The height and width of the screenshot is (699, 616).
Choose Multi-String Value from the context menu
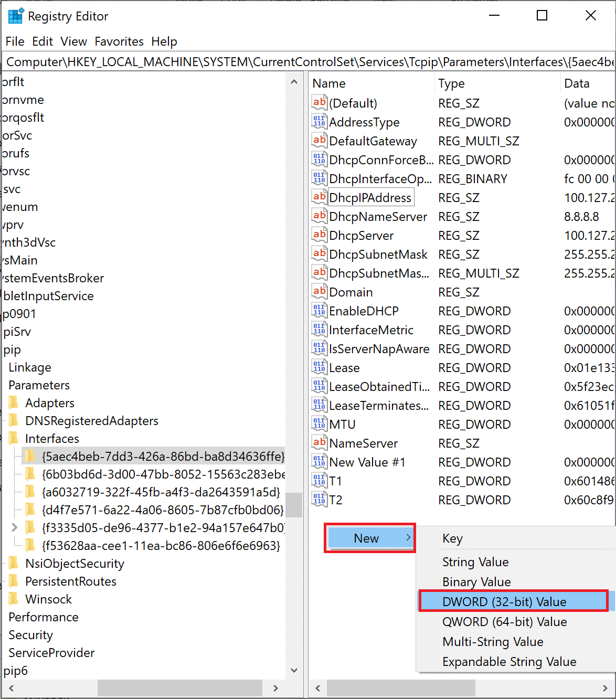[x=493, y=641]
